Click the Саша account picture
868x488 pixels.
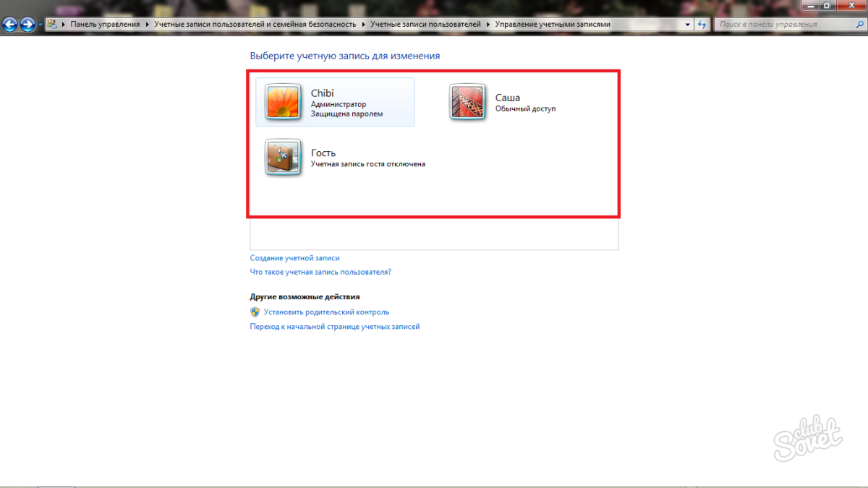[467, 102]
